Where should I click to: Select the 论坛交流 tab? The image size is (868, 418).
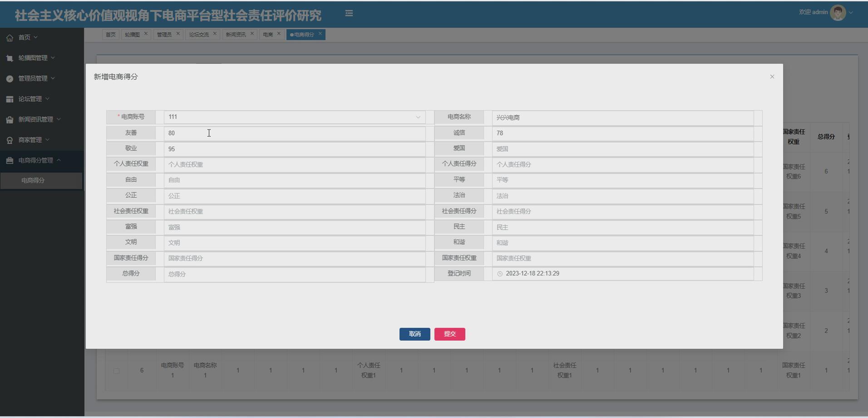199,34
